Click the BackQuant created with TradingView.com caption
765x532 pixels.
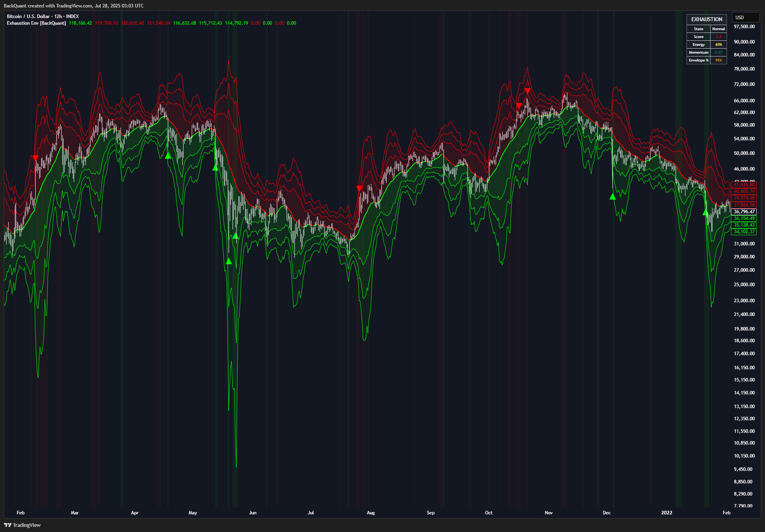click(x=74, y=6)
